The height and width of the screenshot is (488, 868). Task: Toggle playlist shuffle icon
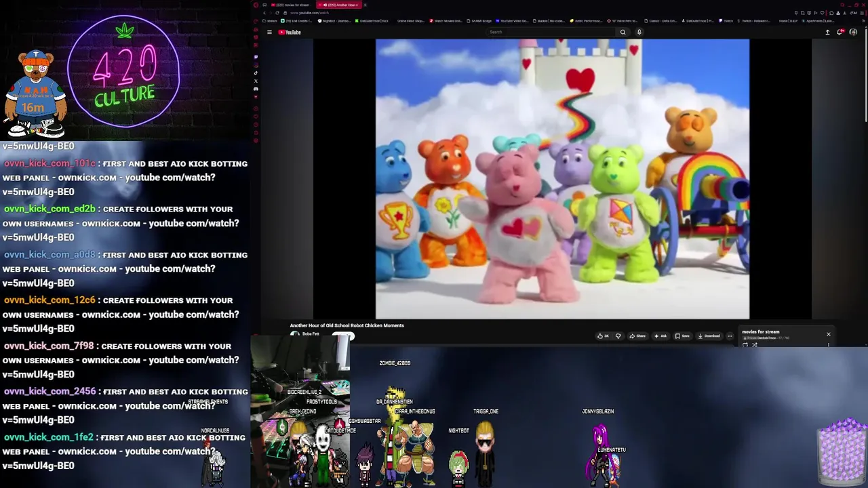tap(755, 345)
